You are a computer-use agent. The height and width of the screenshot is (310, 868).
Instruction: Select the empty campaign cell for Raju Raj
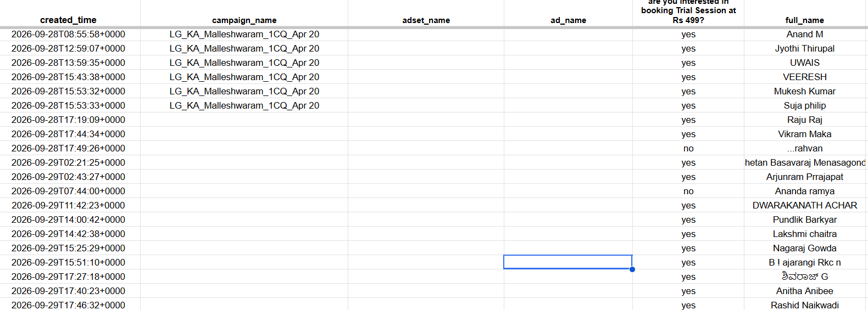pos(244,120)
